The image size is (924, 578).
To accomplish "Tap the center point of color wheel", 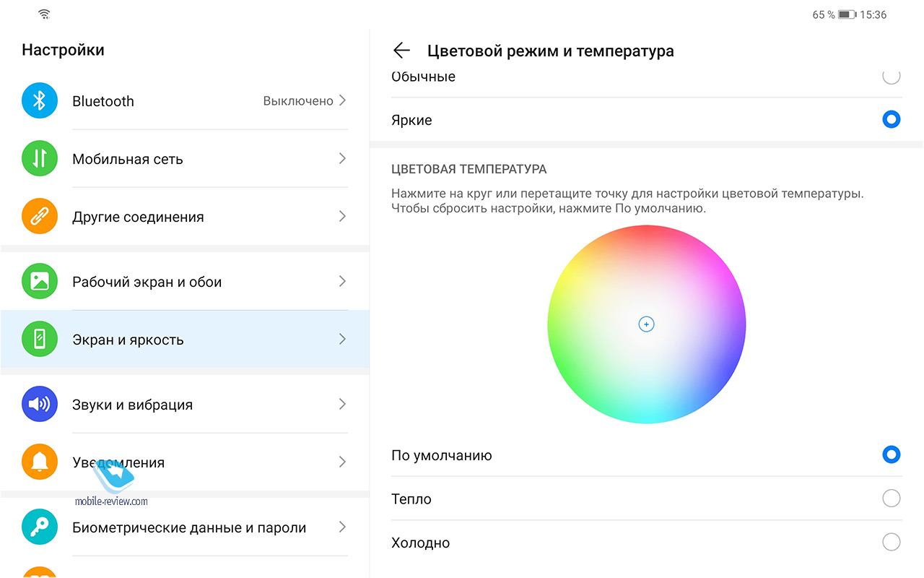I will tap(646, 324).
